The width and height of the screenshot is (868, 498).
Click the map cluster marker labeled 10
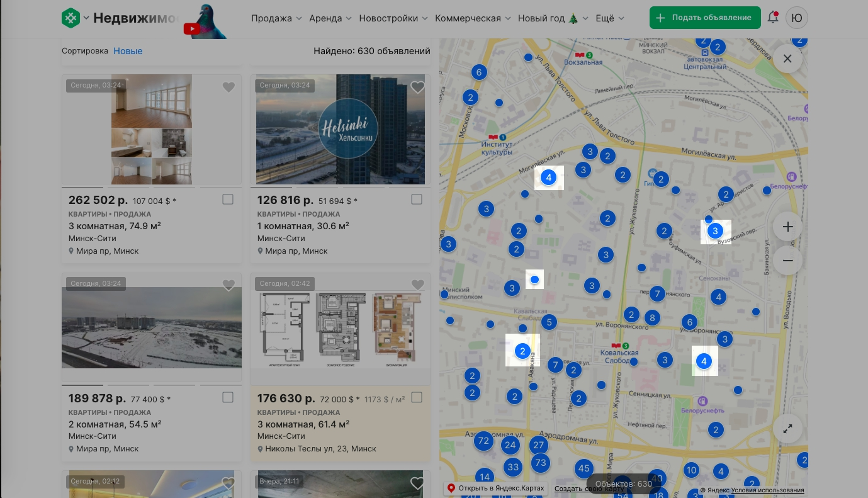692,470
